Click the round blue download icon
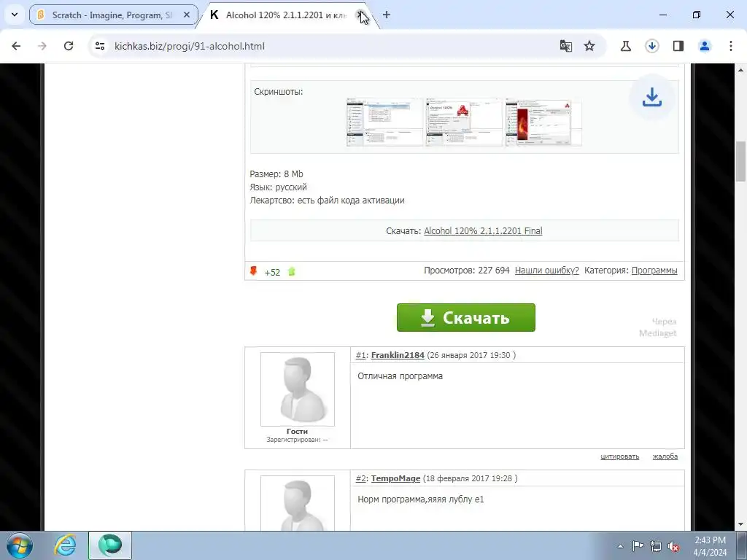 click(x=651, y=98)
